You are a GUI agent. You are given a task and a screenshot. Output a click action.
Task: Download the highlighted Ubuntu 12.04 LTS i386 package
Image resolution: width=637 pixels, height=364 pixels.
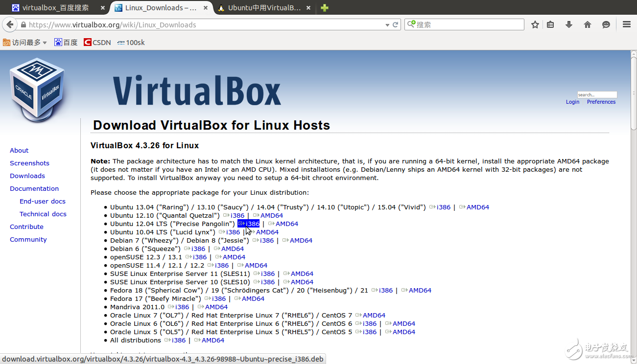248,224
